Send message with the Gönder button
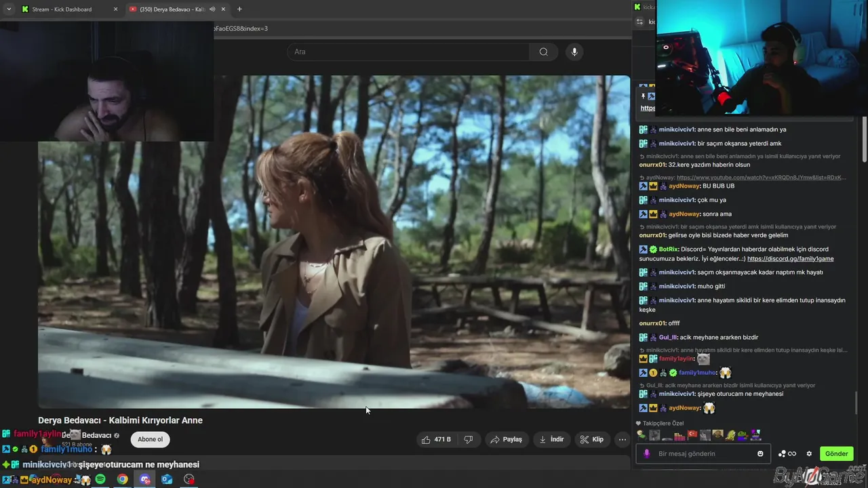This screenshot has width=868, height=488. (x=836, y=453)
